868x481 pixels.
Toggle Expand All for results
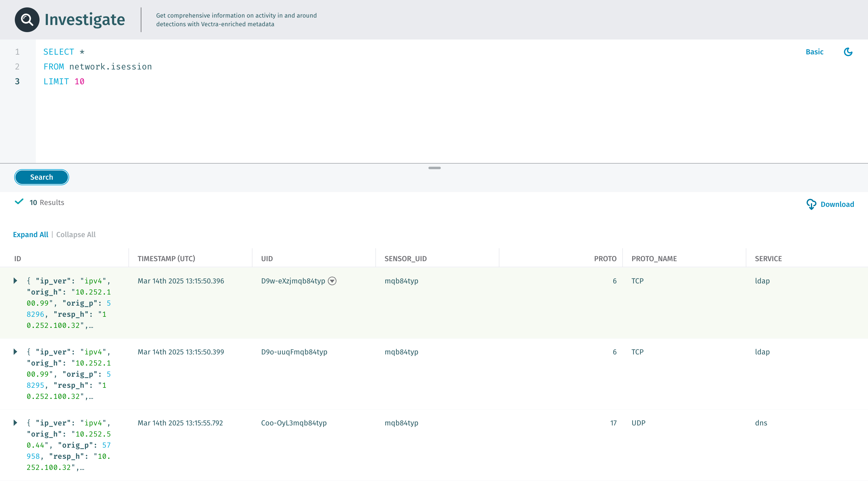30,234
